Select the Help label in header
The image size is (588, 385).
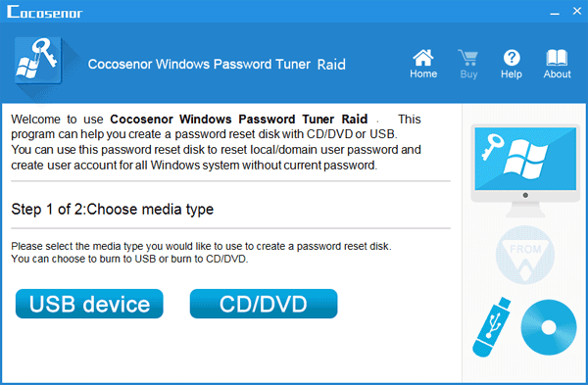click(512, 74)
